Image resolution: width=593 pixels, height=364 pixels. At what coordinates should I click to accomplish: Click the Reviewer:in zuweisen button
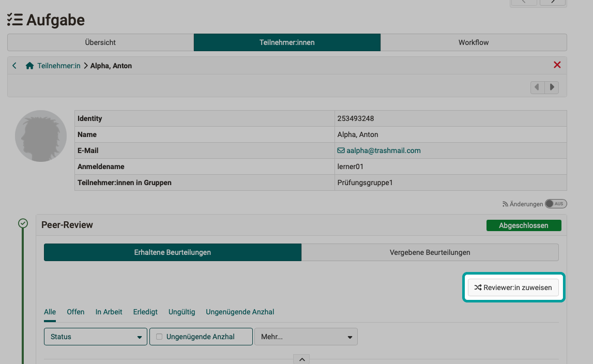point(513,287)
